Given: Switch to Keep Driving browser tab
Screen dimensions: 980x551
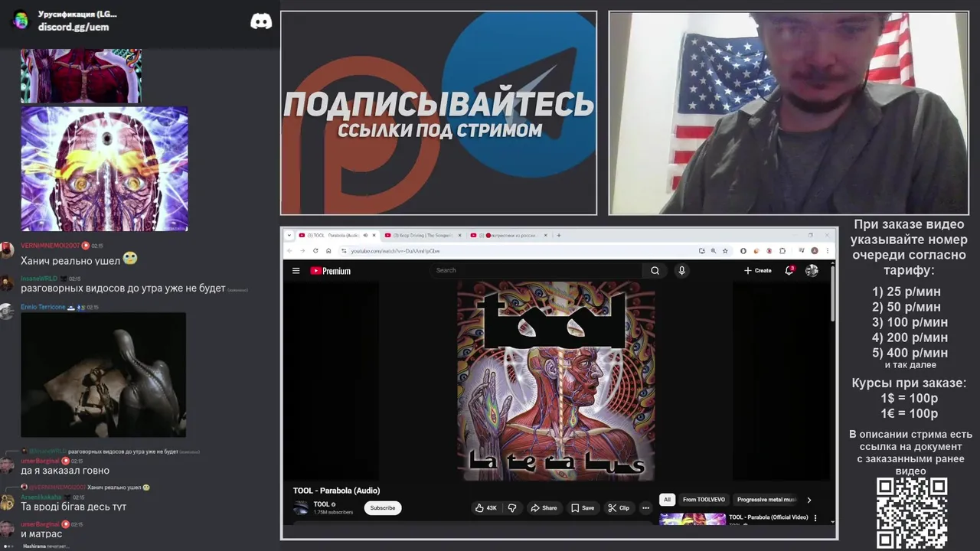Looking at the screenshot, I should click(423, 235).
